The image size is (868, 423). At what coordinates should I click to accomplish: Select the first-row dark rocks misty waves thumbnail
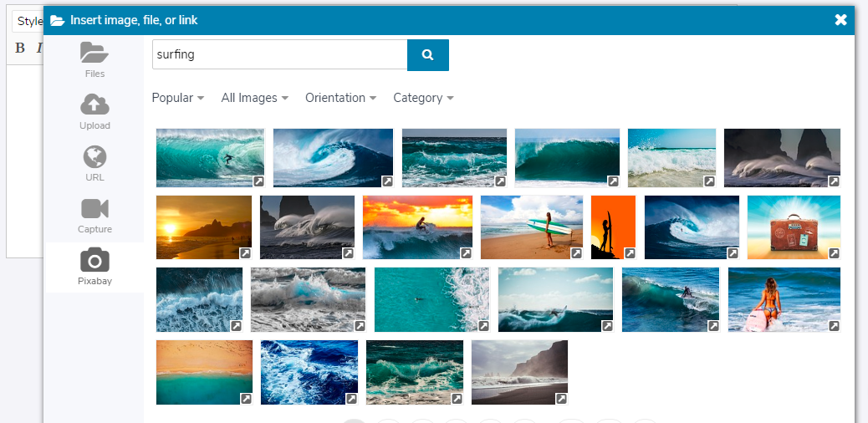point(782,158)
